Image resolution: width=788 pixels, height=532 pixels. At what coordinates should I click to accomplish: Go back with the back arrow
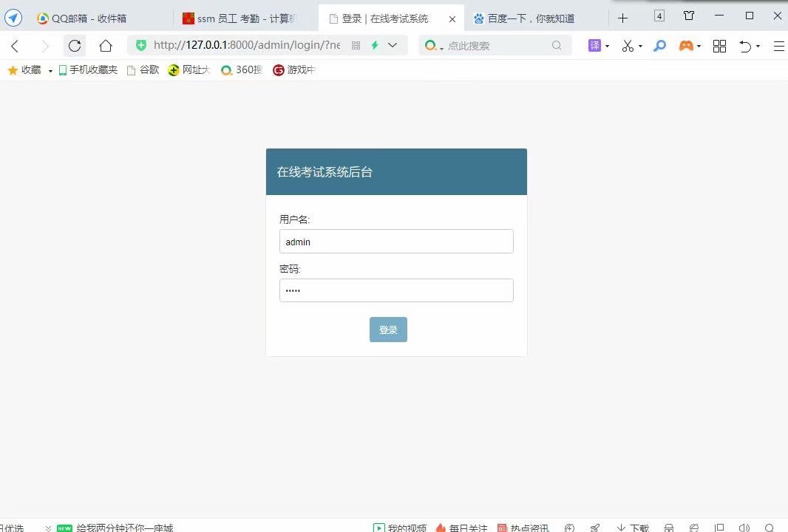click(15, 47)
